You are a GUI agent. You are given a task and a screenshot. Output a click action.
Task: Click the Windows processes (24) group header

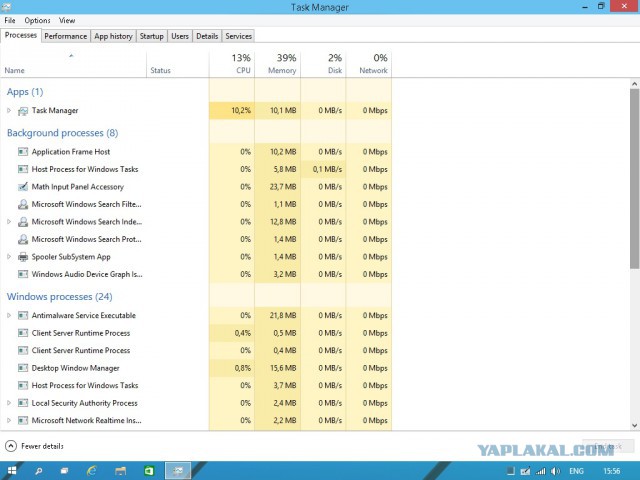[x=60, y=297]
